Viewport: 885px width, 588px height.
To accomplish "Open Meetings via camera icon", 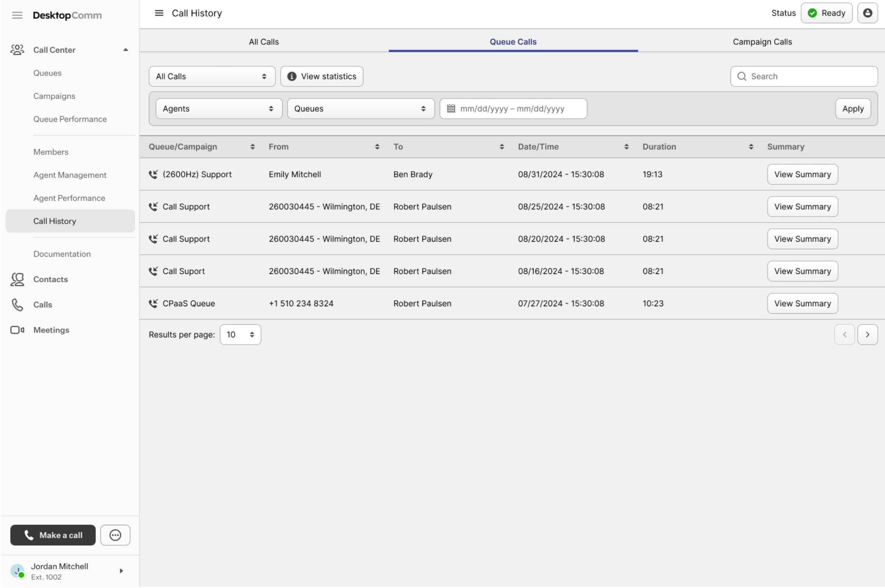I will [17, 330].
